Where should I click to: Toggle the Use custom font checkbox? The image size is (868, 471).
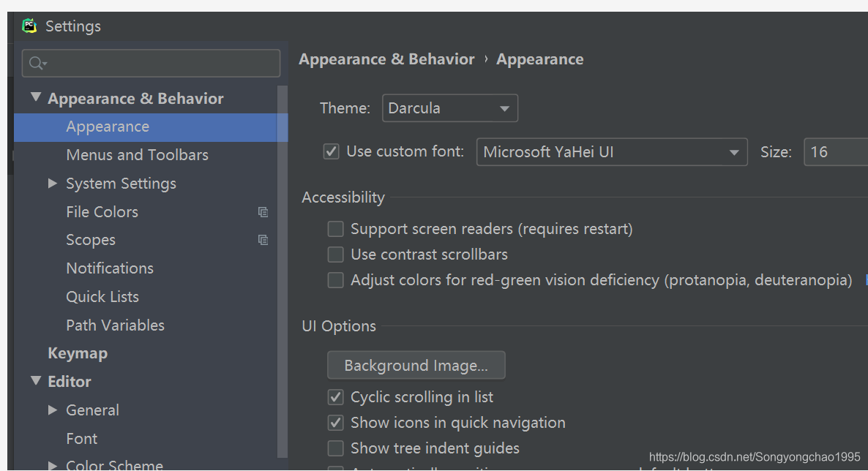click(332, 152)
